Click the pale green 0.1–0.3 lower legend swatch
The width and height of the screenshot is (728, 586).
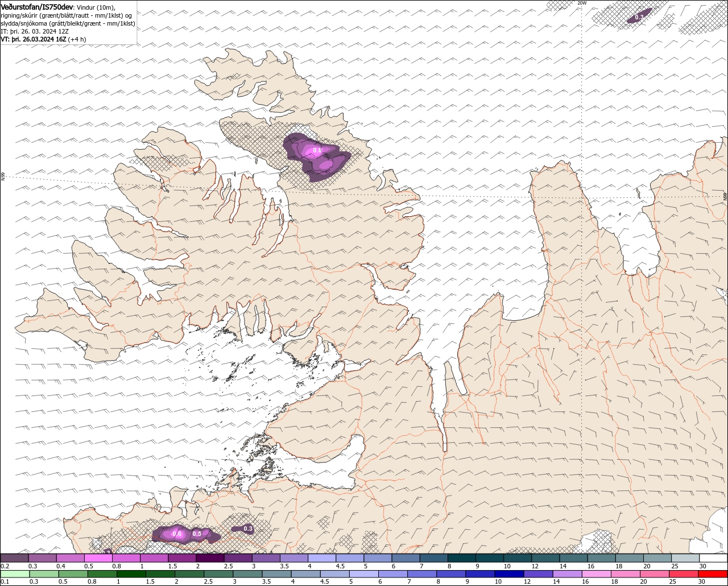(x=15, y=574)
